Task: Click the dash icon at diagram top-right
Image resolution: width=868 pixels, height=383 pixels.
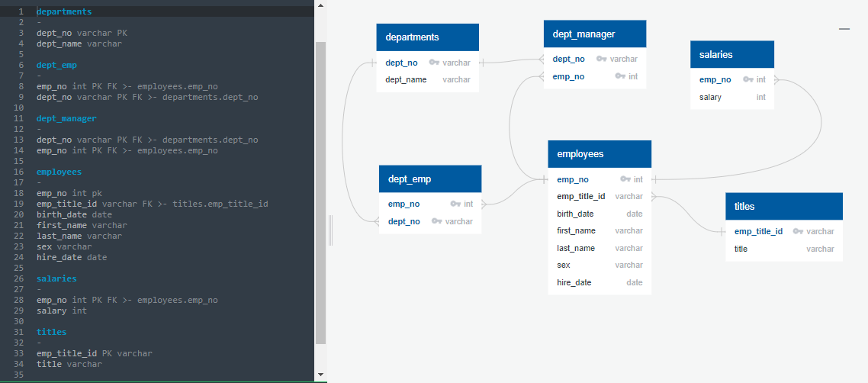Action: [x=844, y=29]
